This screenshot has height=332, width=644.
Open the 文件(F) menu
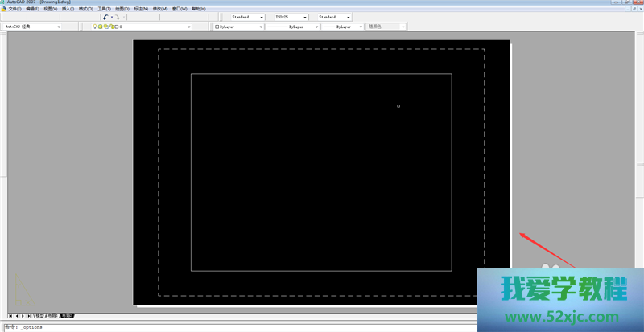(14, 9)
